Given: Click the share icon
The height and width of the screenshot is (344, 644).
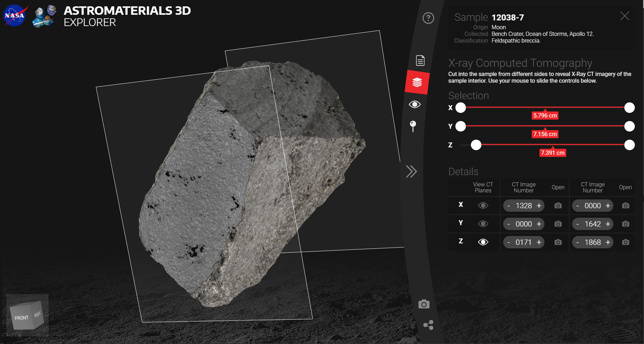Looking at the screenshot, I should click(428, 325).
